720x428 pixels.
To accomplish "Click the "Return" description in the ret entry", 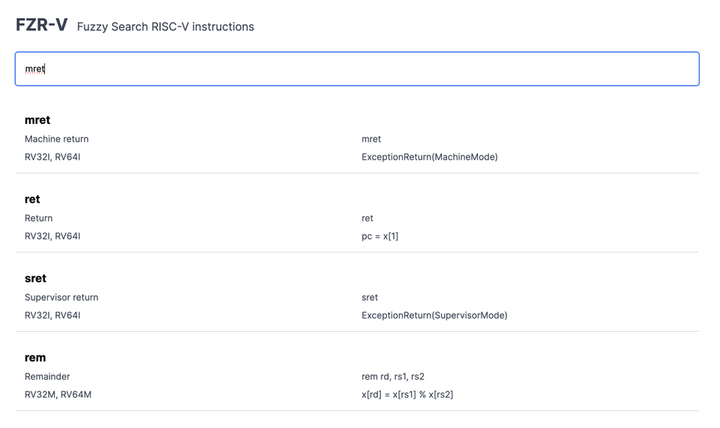I will (39, 218).
